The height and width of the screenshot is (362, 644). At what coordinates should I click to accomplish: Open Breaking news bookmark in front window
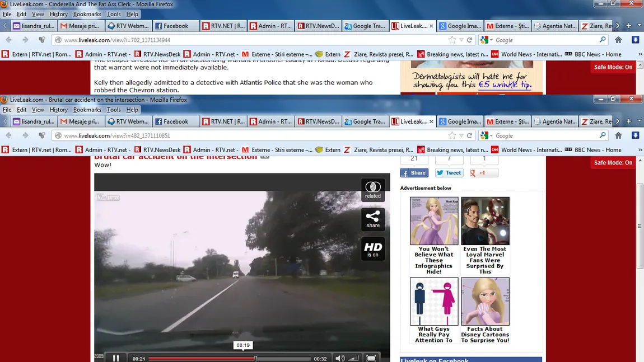coord(452,150)
